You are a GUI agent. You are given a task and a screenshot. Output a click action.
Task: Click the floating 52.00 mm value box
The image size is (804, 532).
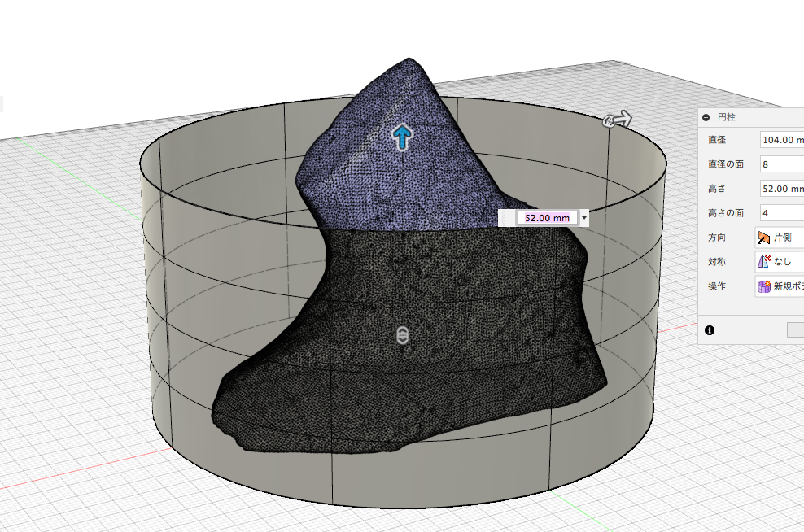coord(547,218)
